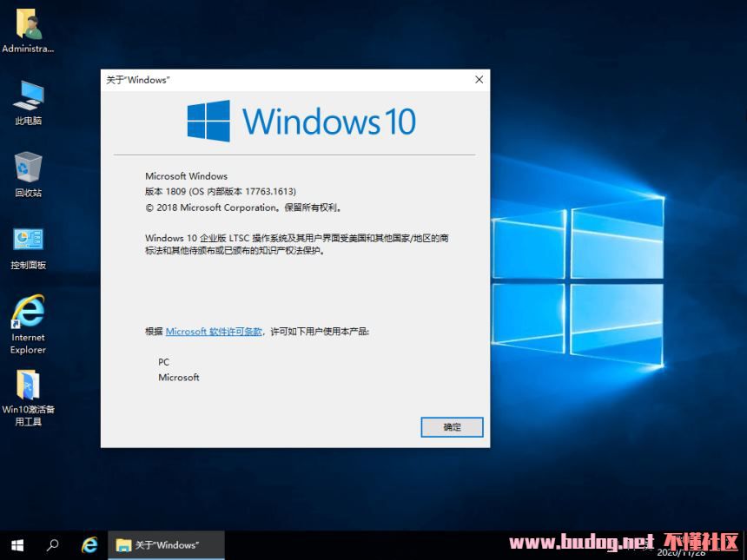Click the dialog title 关于"Windows"
Image resolution: width=747 pixels, height=560 pixels.
pos(138,80)
